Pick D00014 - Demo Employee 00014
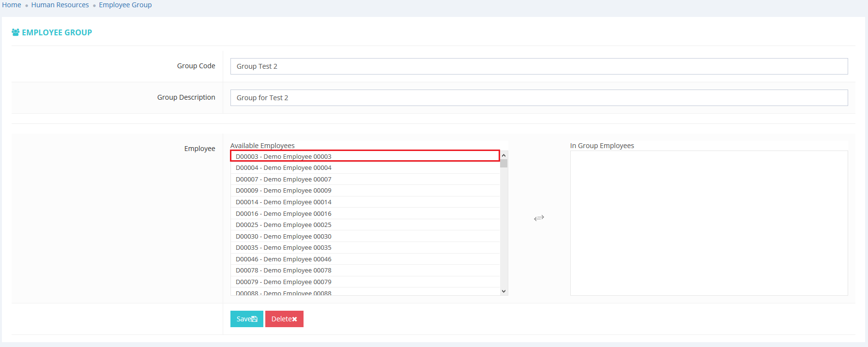The height and width of the screenshot is (347, 868). 284,202
